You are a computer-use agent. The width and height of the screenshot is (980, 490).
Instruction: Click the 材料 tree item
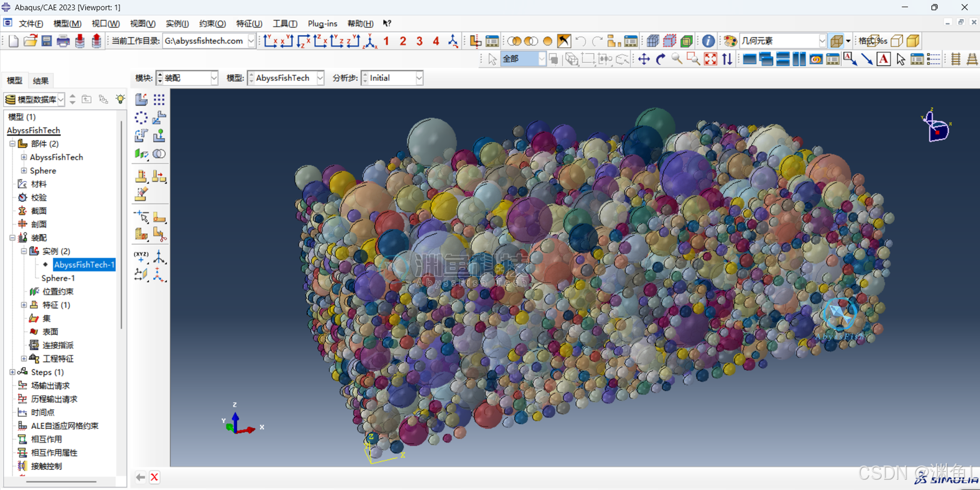click(39, 184)
